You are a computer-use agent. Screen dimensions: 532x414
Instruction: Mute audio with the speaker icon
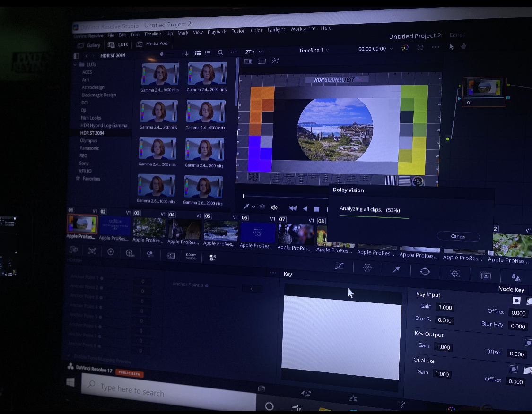274,207
